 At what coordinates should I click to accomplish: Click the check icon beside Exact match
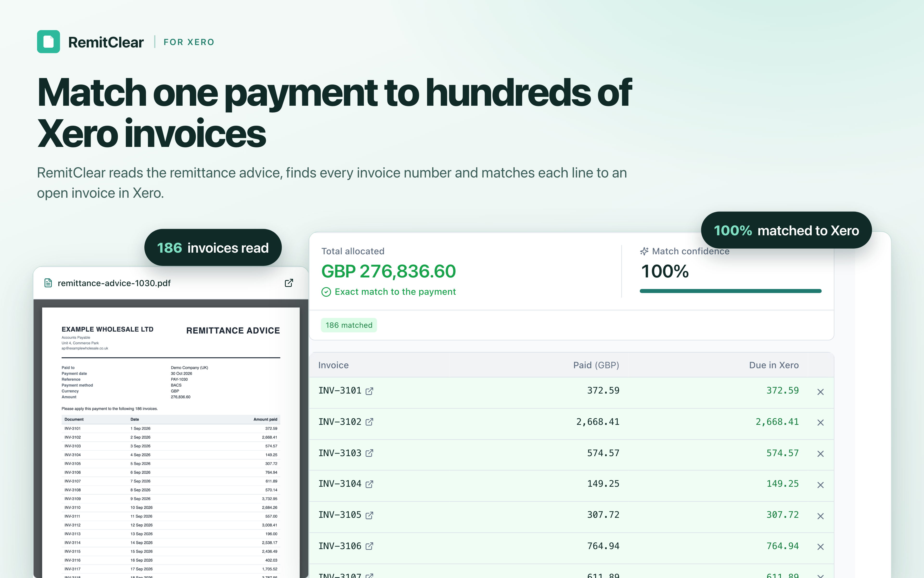click(326, 292)
